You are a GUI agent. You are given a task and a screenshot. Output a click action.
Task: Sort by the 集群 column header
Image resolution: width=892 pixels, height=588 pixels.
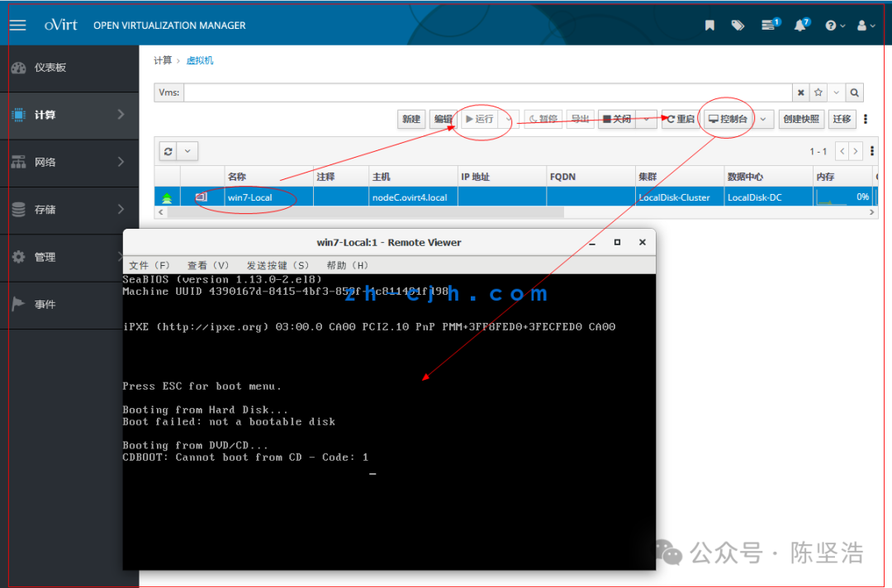(679, 177)
